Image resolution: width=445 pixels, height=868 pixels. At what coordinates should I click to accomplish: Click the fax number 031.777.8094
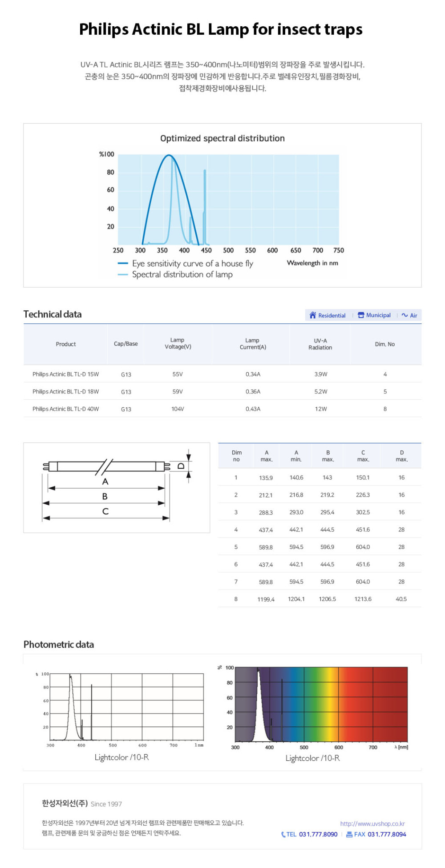coord(387,834)
